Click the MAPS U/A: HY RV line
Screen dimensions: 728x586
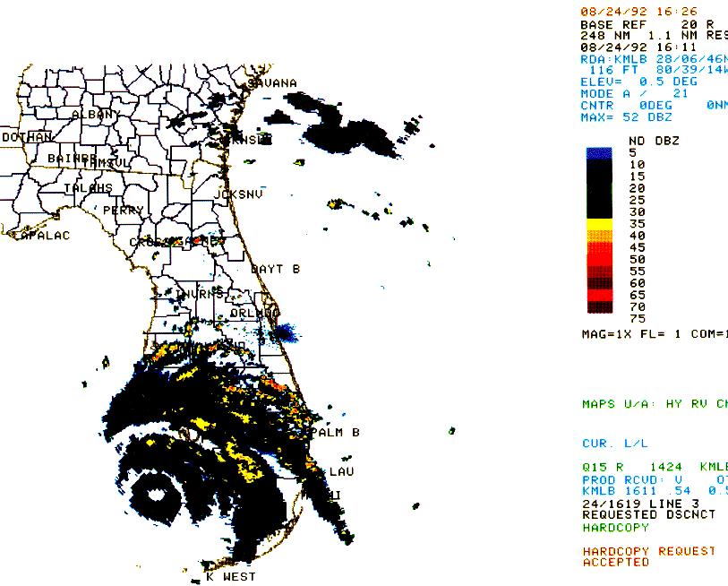click(655, 404)
